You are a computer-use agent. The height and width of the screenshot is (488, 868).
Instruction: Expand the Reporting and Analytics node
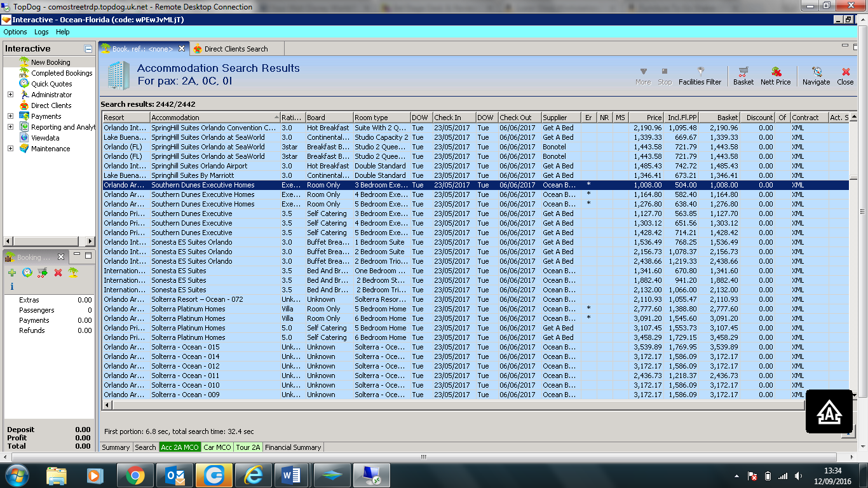tap(10, 127)
